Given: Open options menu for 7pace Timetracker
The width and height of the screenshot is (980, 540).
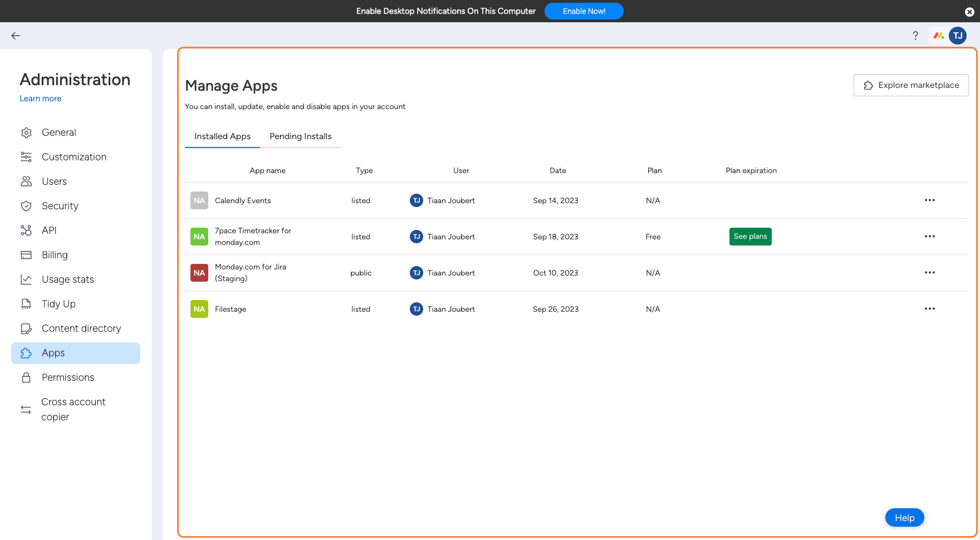Looking at the screenshot, I should 930,237.
